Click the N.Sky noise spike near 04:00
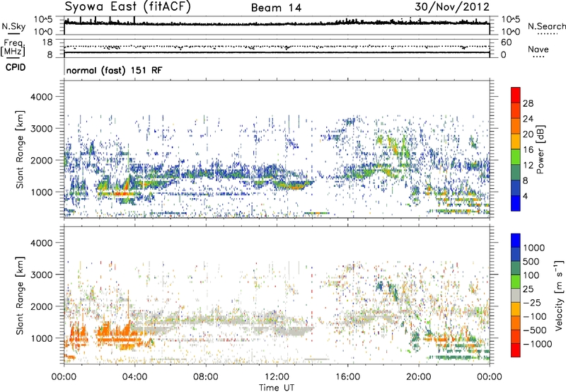566x392 pixels. (x=134, y=20)
